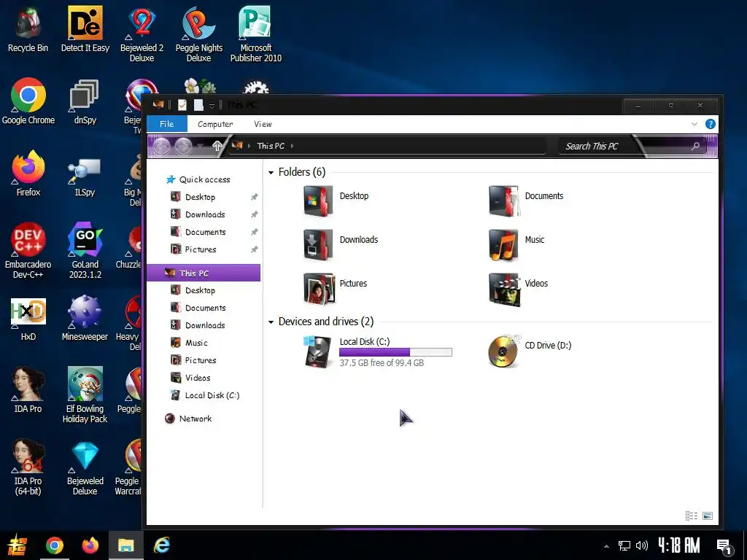Open Customize Quick Access Toolbar dropdown

(212, 106)
